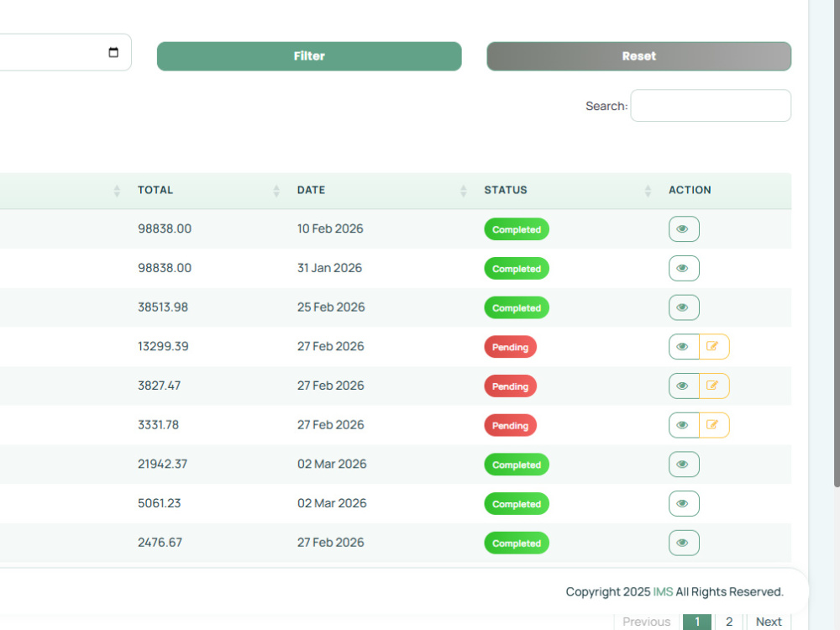This screenshot has height=630, width=840.
Task: Edit the pending order totaling 3827.47
Action: click(x=713, y=386)
